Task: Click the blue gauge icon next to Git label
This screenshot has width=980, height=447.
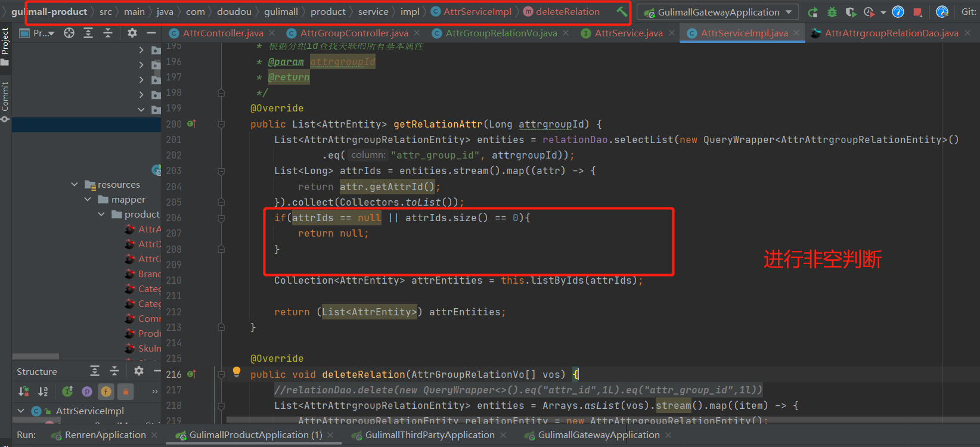Action: point(942,12)
